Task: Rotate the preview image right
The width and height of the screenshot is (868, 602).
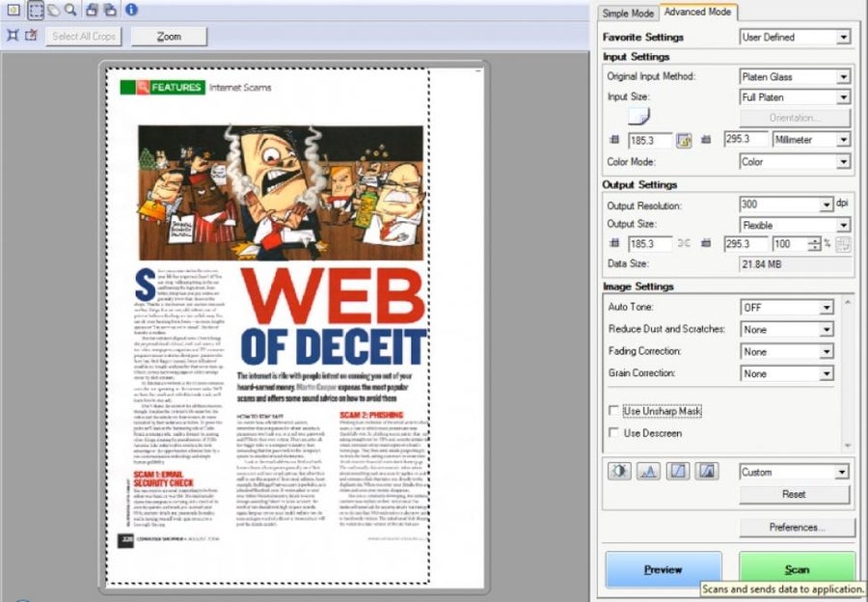Action: pos(110,10)
